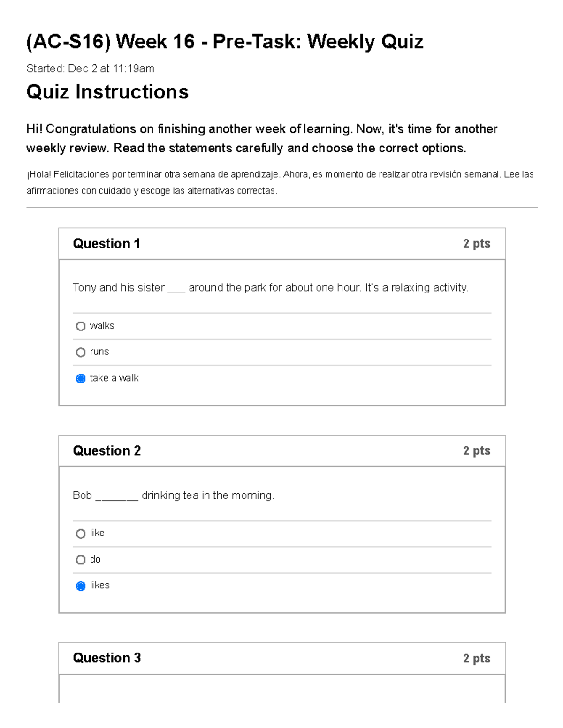This screenshot has width=563, height=728.
Task: Click the Question 2 header
Action: pos(107,450)
